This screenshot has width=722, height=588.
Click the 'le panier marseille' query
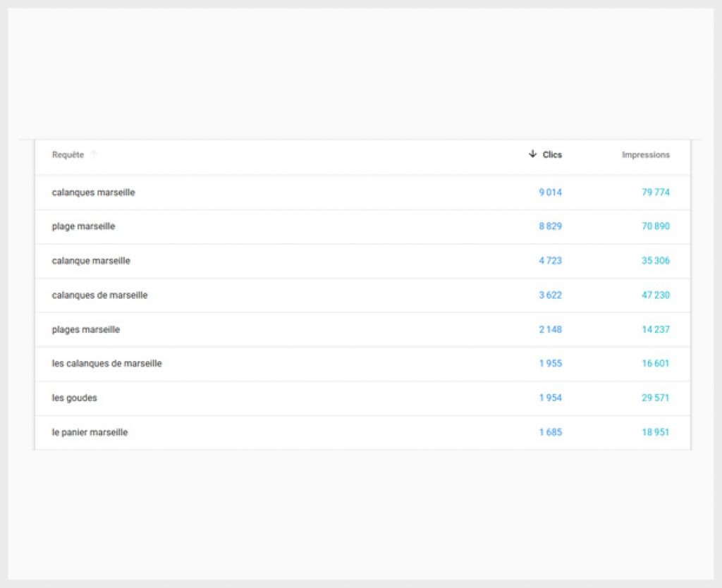click(x=90, y=432)
